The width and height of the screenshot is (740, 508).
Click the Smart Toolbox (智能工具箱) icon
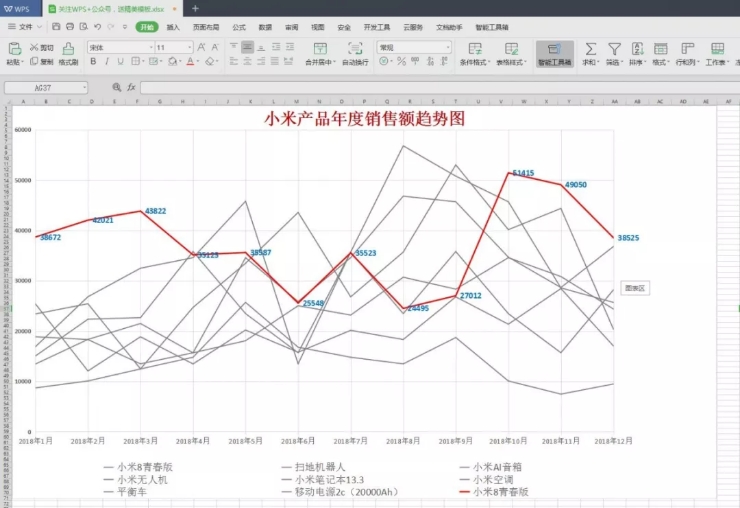554,49
